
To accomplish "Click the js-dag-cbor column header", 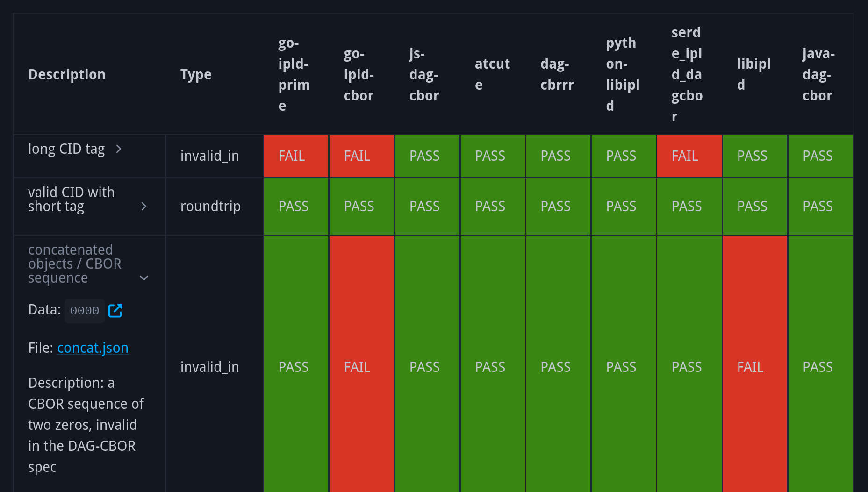I will pyautogui.click(x=423, y=74).
